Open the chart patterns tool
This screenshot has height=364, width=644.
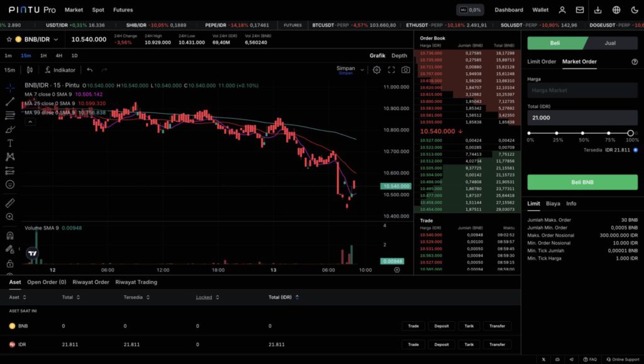tap(10, 157)
